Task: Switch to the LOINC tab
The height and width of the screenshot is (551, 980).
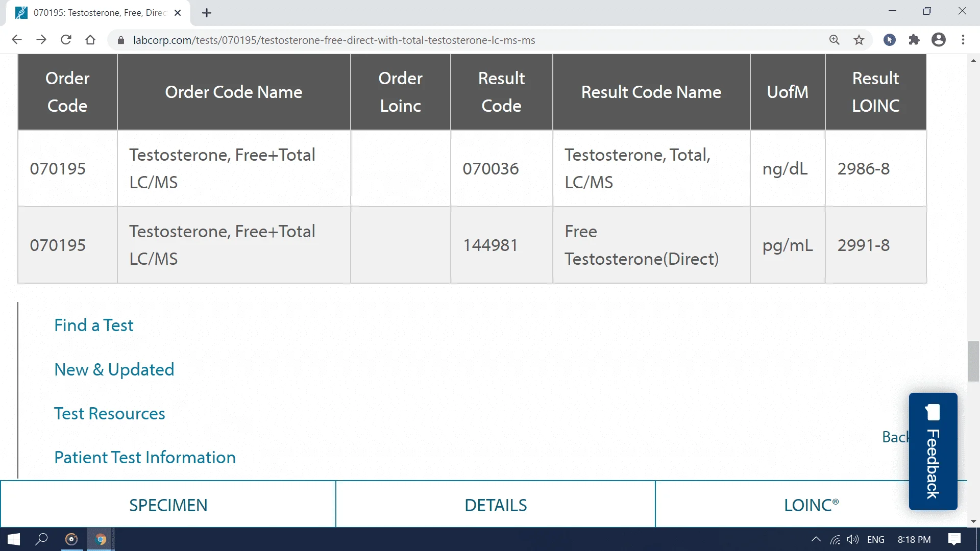Action: pyautogui.click(x=811, y=505)
